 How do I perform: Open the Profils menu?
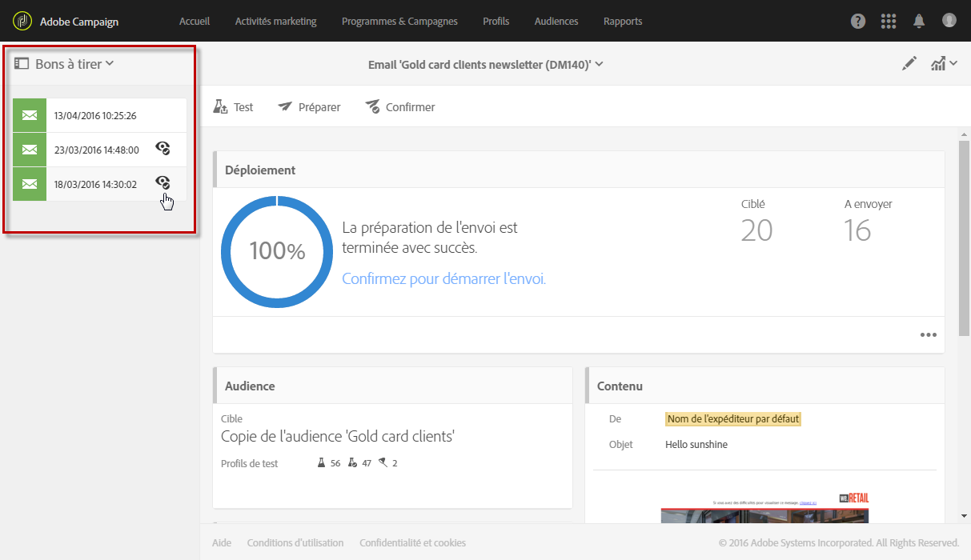(496, 22)
